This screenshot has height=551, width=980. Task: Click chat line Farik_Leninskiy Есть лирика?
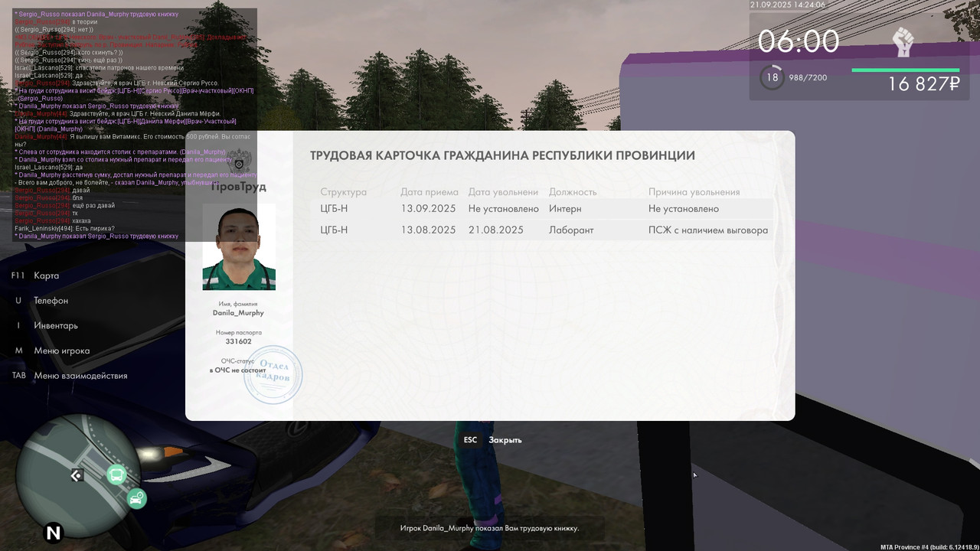point(64,229)
